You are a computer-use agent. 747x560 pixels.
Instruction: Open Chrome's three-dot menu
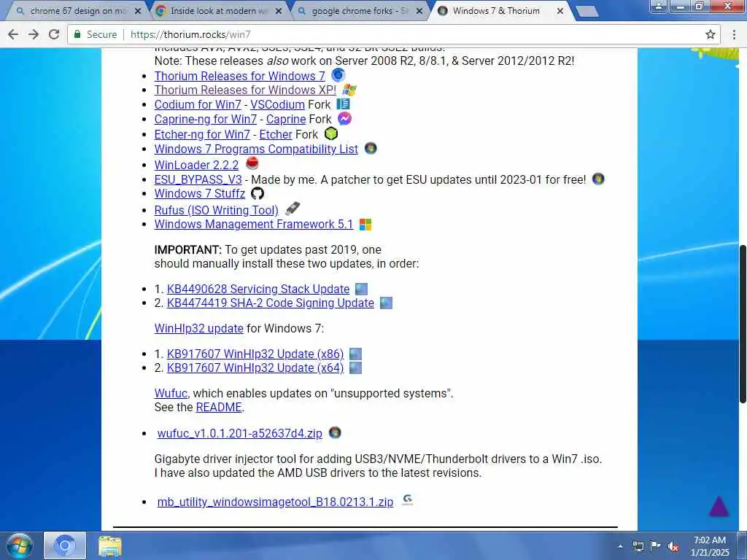click(x=734, y=34)
